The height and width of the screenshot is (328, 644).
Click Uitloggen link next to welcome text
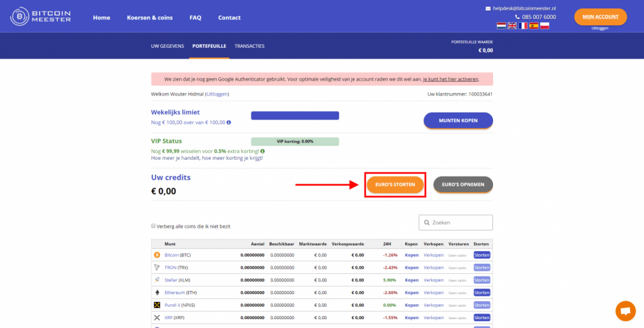[217, 94]
